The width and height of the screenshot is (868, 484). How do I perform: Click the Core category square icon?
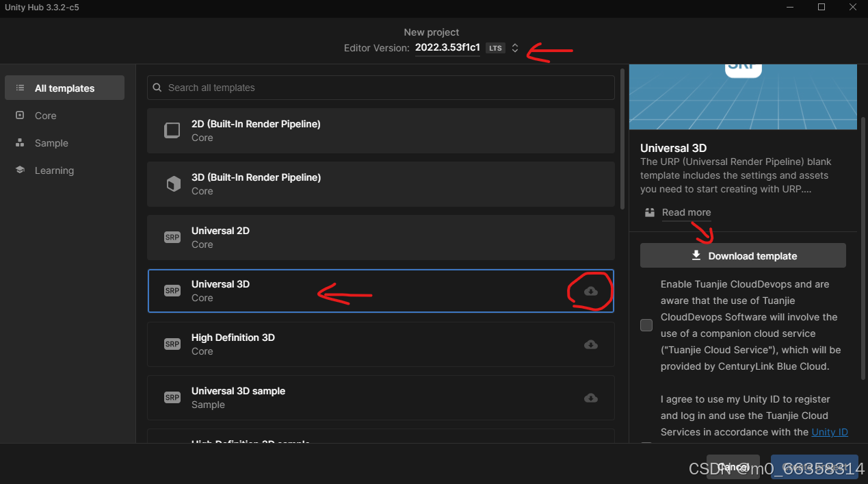[x=20, y=116]
